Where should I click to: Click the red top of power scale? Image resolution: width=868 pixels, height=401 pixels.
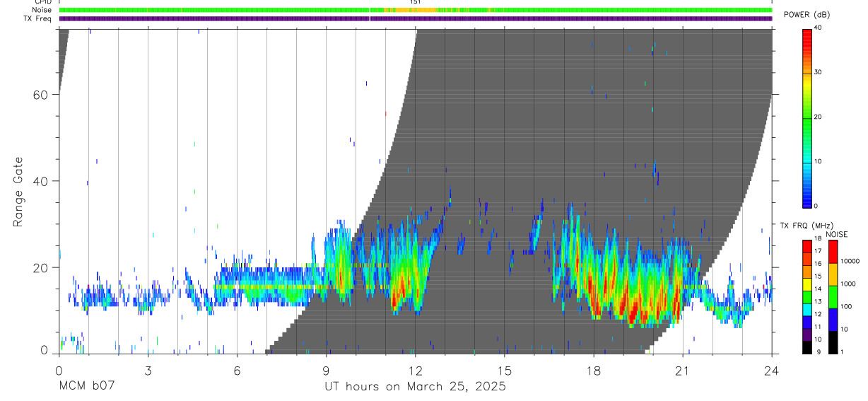[807, 32]
